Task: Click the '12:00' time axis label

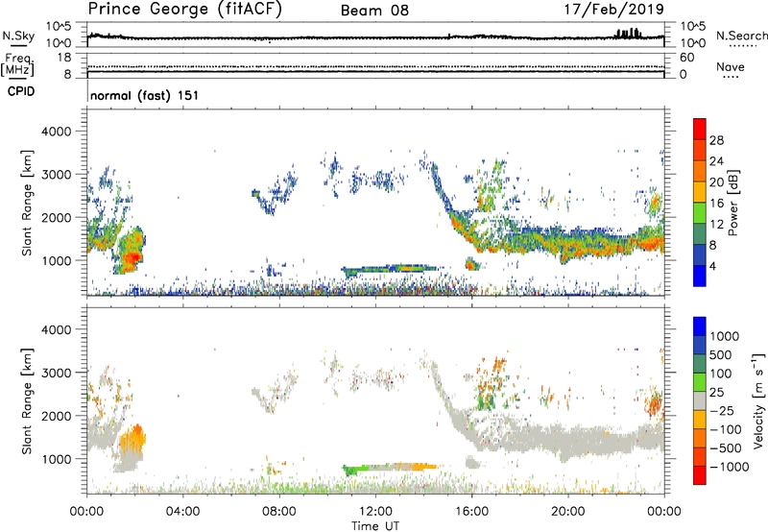Action: point(375,512)
